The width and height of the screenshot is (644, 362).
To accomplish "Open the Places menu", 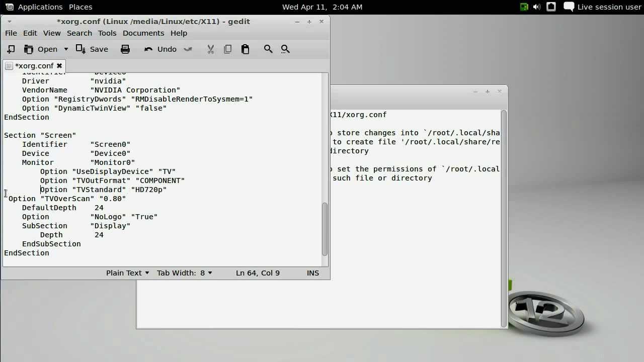I will 80,7.
